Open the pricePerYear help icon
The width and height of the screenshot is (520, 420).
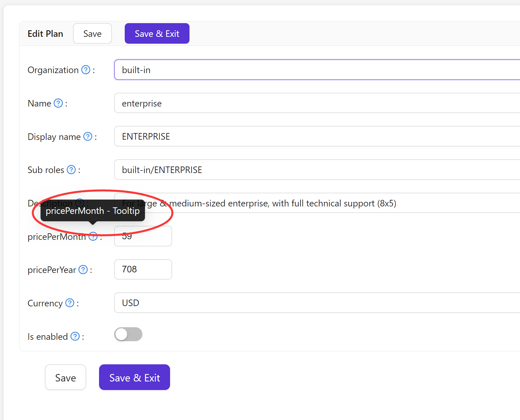coord(83,270)
